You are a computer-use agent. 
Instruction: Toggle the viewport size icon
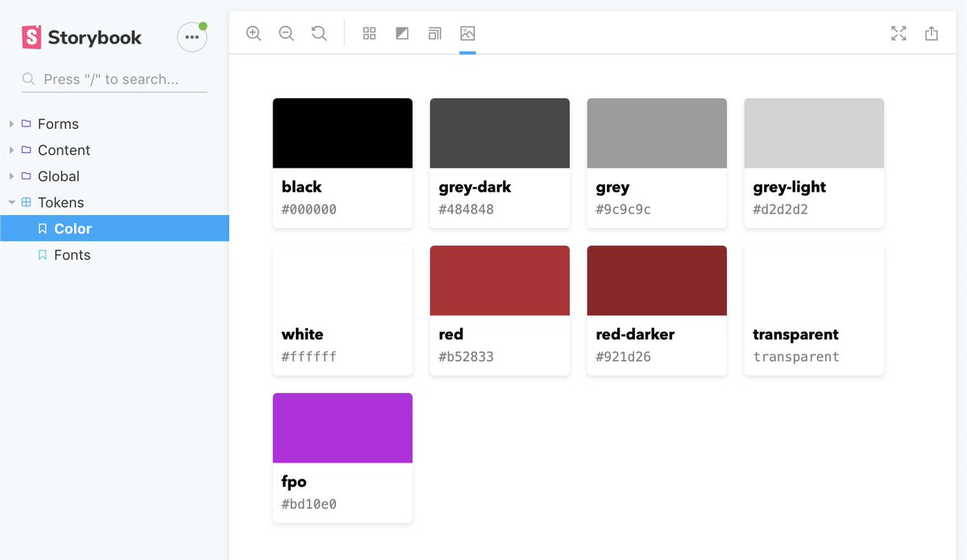[434, 34]
